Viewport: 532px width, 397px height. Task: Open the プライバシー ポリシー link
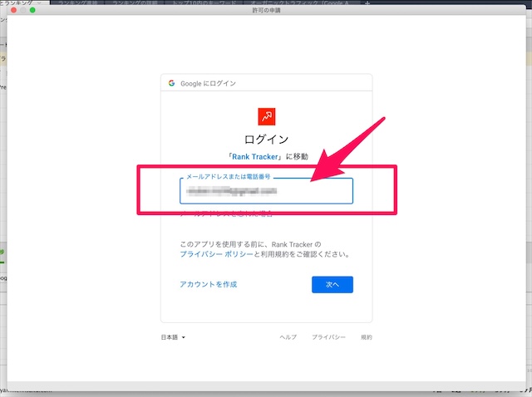click(x=216, y=254)
